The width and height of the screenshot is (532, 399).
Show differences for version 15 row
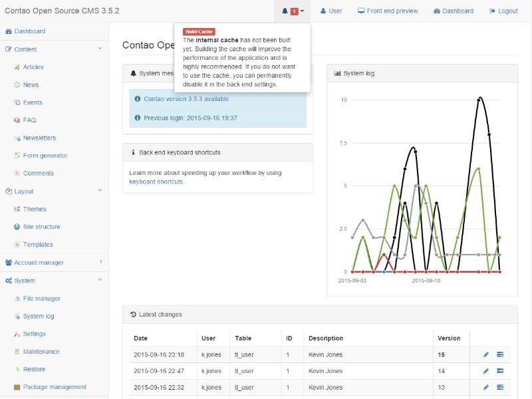[500, 354]
